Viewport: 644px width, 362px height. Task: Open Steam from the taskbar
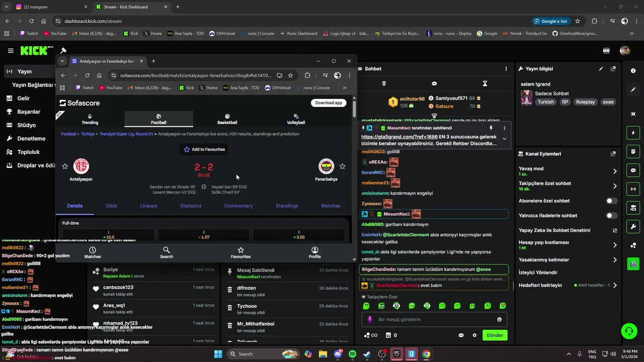[367, 354]
